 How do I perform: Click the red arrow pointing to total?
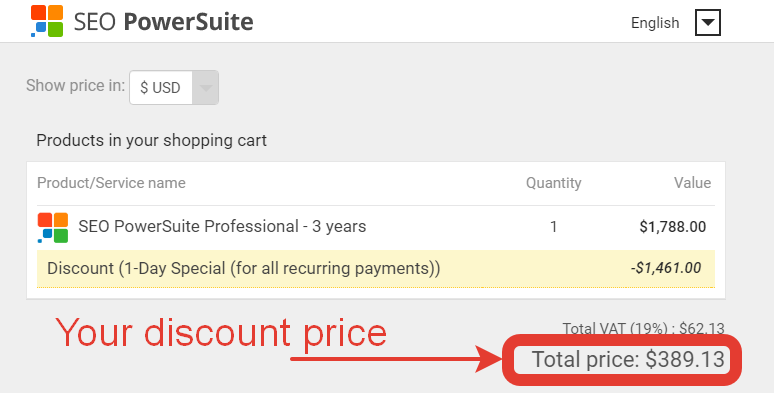point(396,359)
